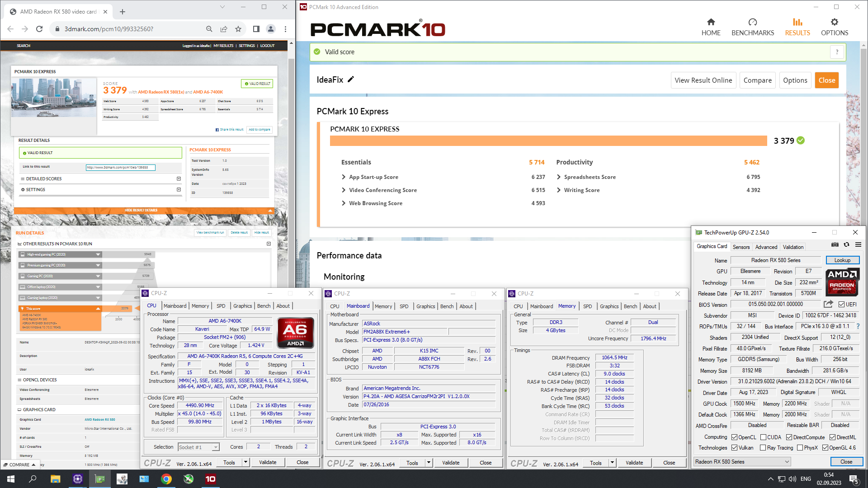Toggle the UEFI checkbox in GPU-Z
Image resolution: width=868 pixels, height=488 pixels.
841,305
